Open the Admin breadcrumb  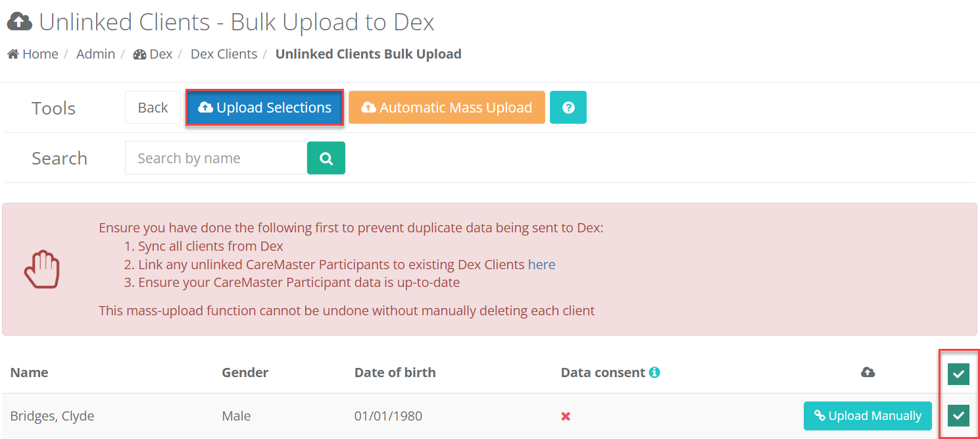click(95, 54)
